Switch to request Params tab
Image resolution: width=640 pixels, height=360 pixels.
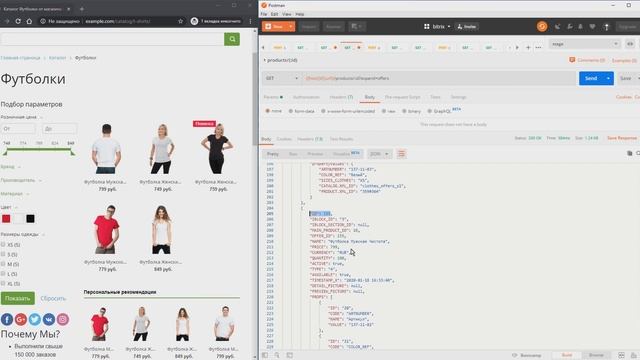point(273,97)
